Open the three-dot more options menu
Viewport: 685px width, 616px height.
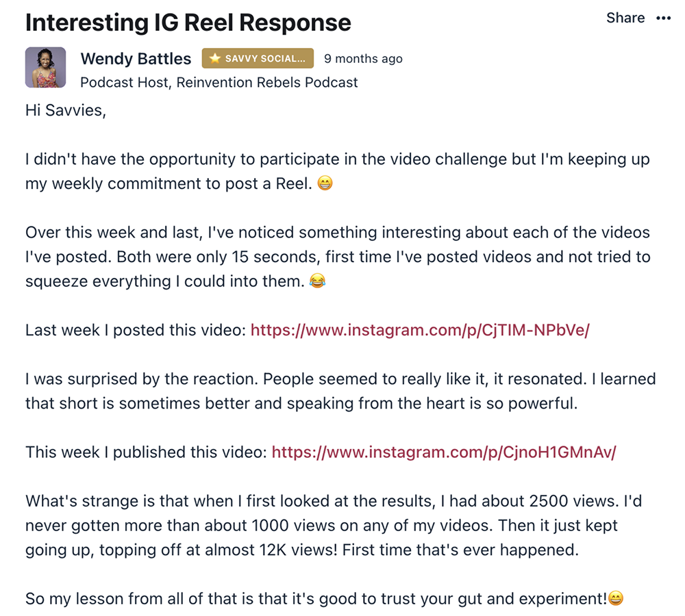pos(663,18)
